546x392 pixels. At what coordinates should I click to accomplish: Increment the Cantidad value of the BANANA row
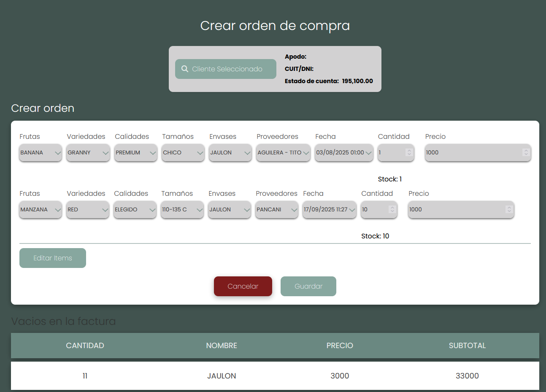pyautogui.click(x=408, y=151)
